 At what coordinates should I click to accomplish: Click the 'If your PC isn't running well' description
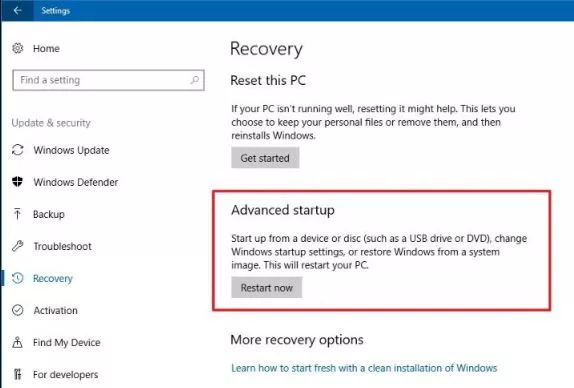(373, 122)
